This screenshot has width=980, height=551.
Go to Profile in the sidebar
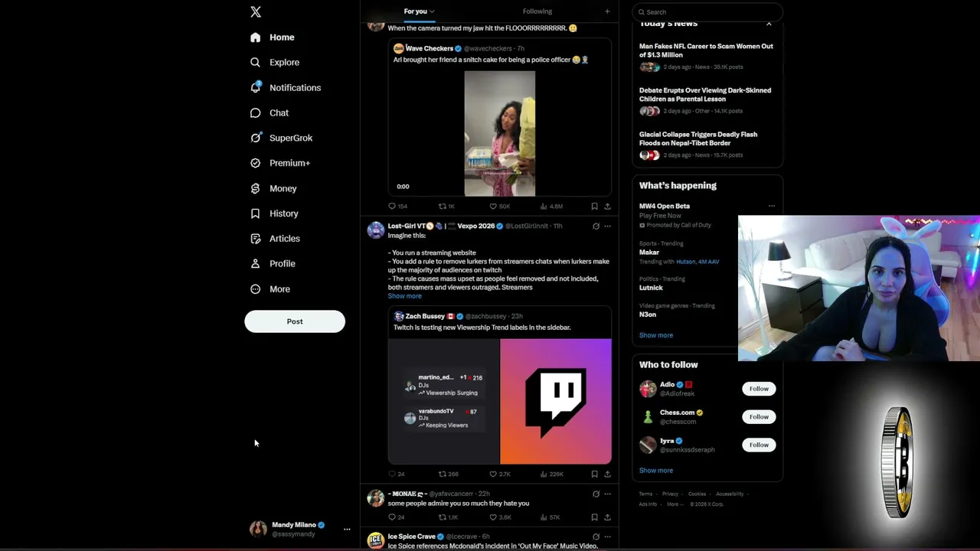point(273,264)
